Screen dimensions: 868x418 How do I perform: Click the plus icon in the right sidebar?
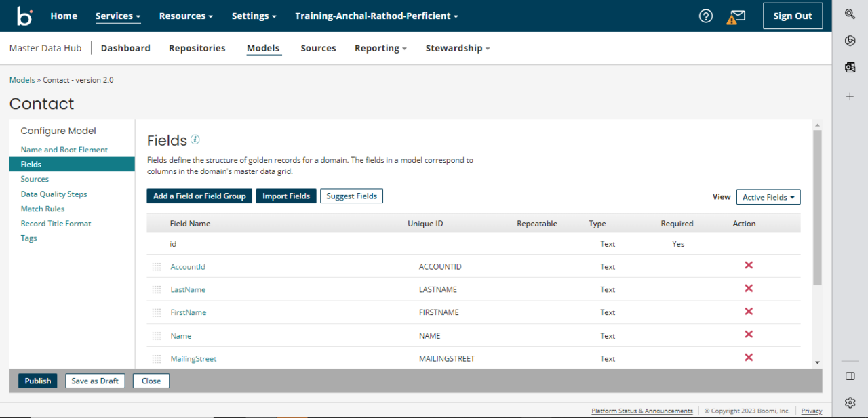850,96
